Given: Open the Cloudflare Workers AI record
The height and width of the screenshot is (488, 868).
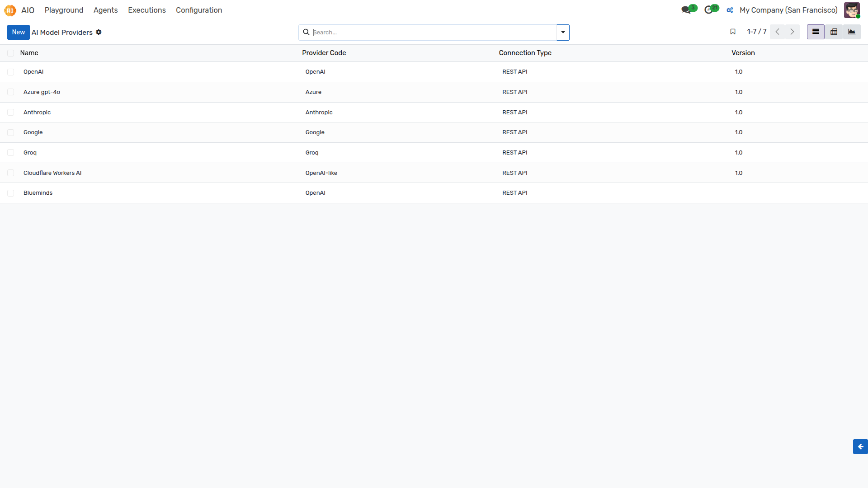Looking at the screenshot, I should tap(52, 173).
